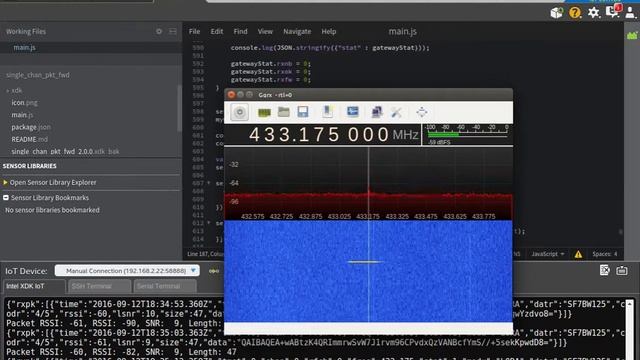Click green live development icon at right
The height and width of the screenshot is (360, 640).
pos(632,36)
